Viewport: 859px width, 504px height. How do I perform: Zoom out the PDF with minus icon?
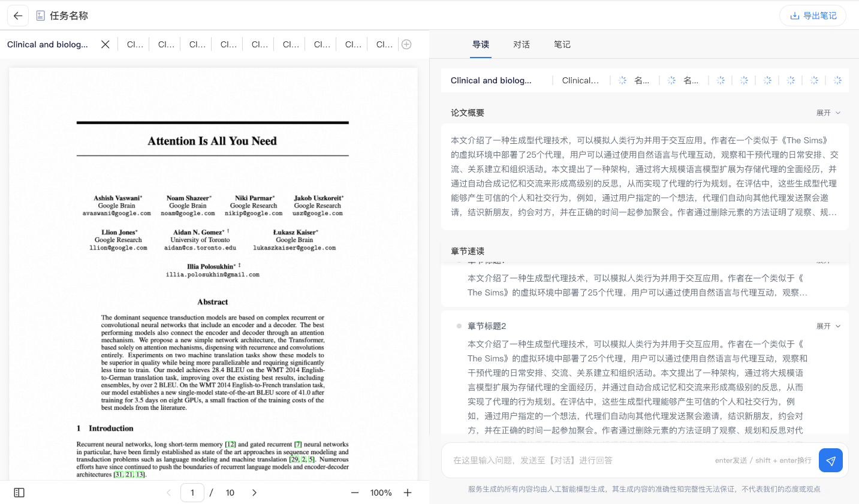[x=355, y=493]
